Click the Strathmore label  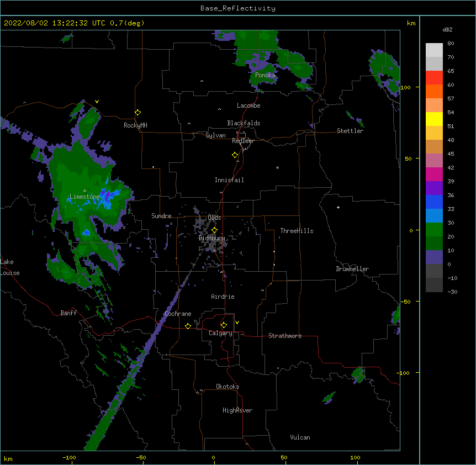point(285,336)
